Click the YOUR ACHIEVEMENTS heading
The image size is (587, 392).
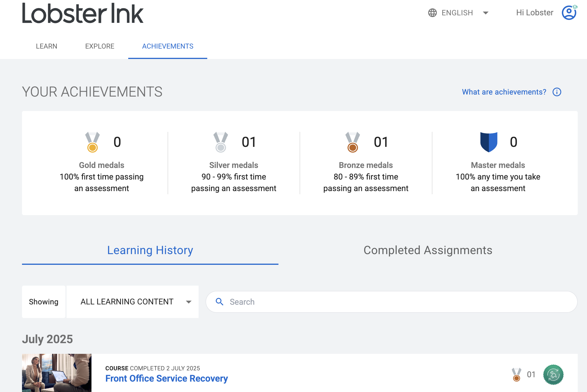coord(92,92)
